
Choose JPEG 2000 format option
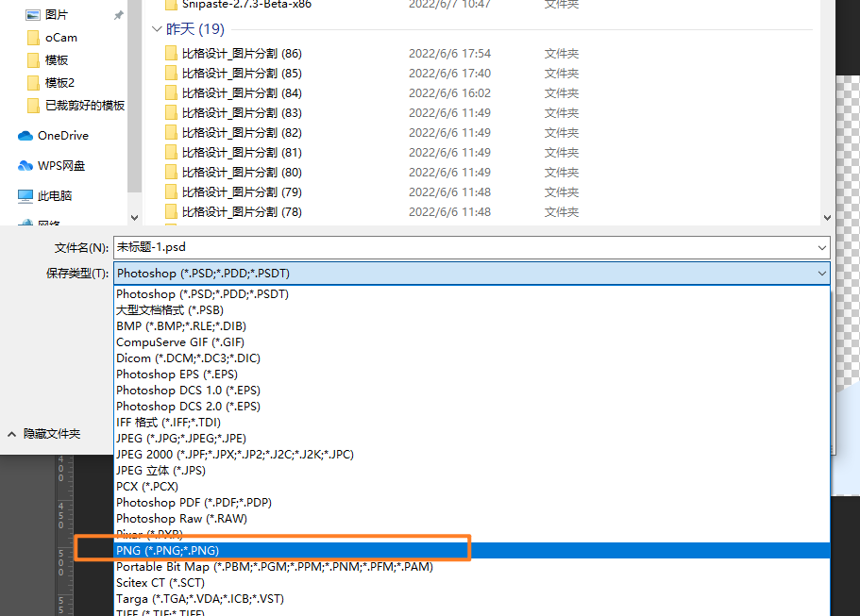pos(472,455)
